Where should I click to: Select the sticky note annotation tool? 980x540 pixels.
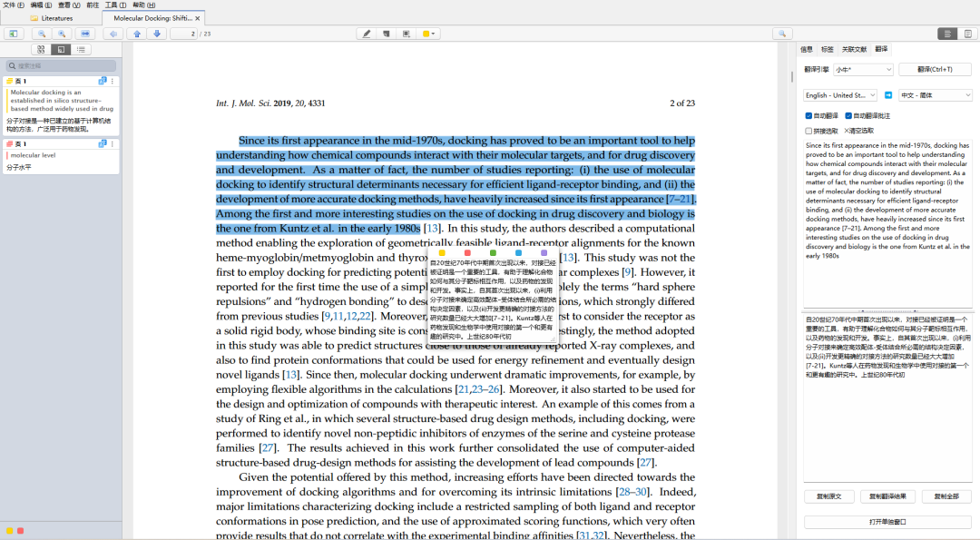click(x=387, y=34)
